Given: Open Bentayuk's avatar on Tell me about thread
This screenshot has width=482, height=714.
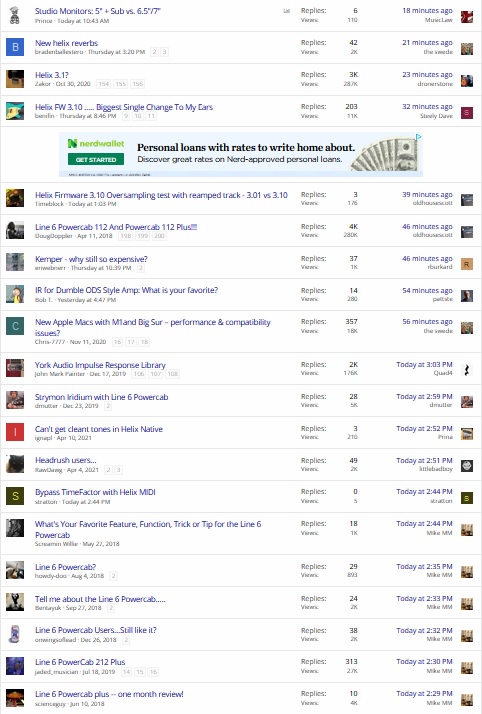Looking at the screenshot, I should tap(15, 602).
